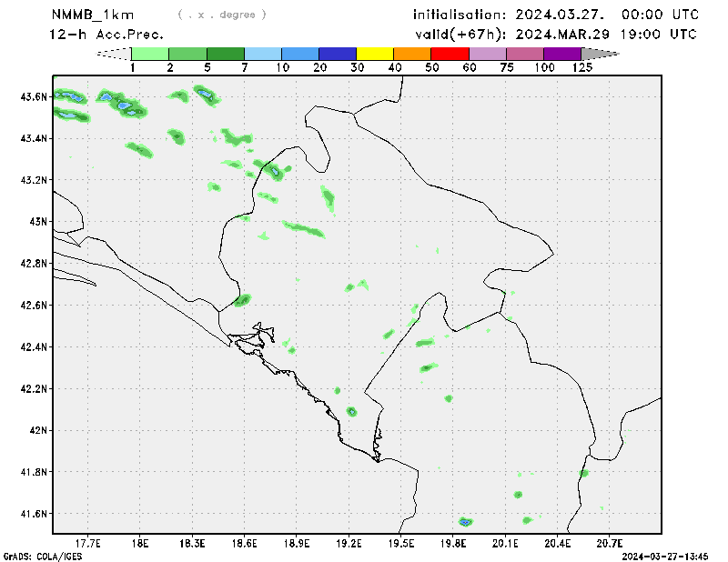Click the 17.7E longitude label
728x562 pixels.
tap(88, 544)
